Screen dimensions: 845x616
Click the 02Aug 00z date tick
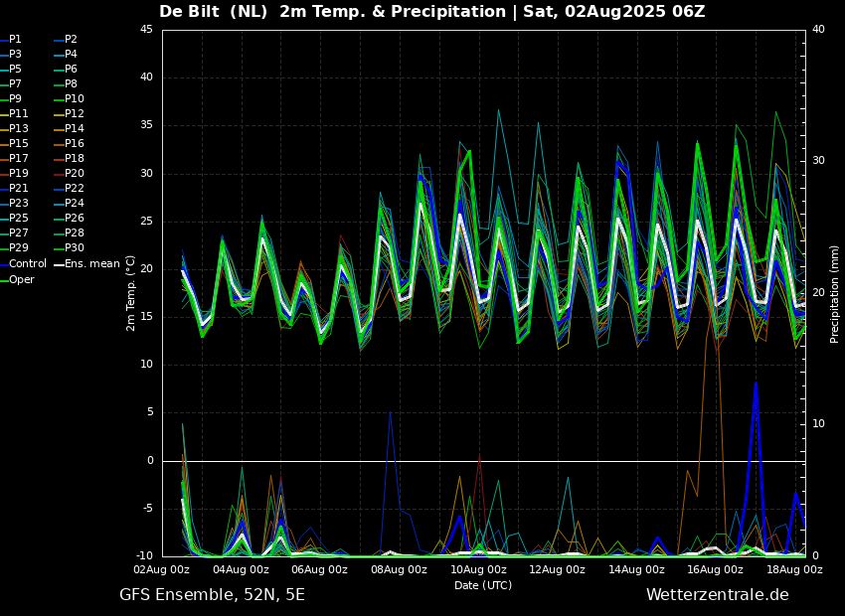(x=162, y=570)
